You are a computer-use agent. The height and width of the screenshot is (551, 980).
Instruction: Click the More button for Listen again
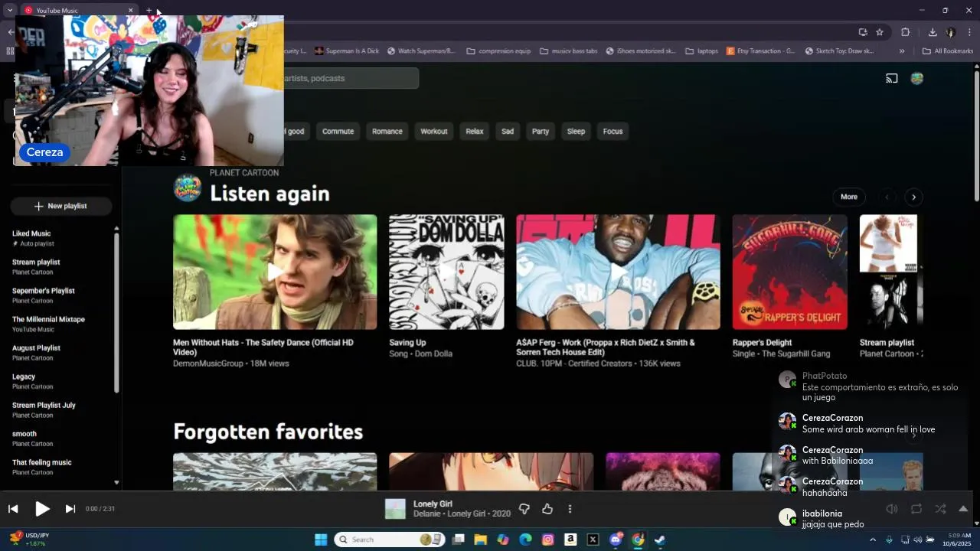click(x=849, y=197)
